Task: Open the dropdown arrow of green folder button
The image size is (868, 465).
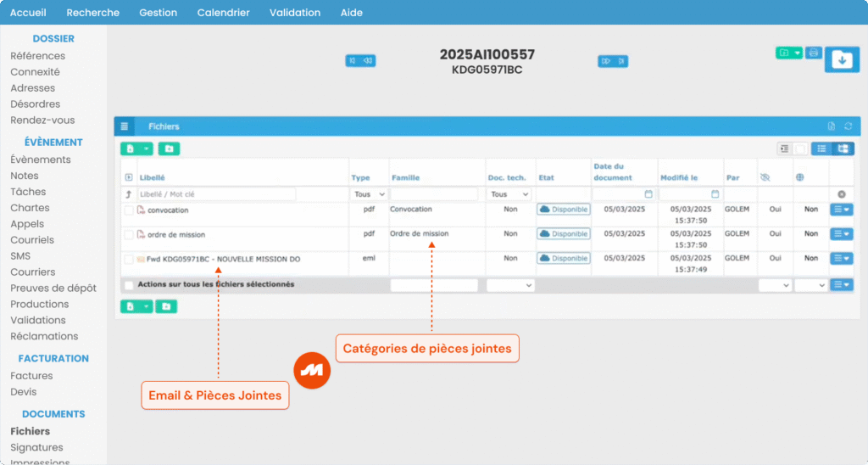Action: (x=797, y=53)
